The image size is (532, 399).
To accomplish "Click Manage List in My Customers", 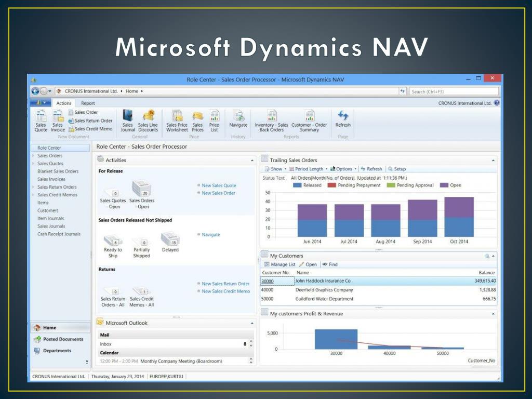I will pyautogui.click(x=280, y=264).
